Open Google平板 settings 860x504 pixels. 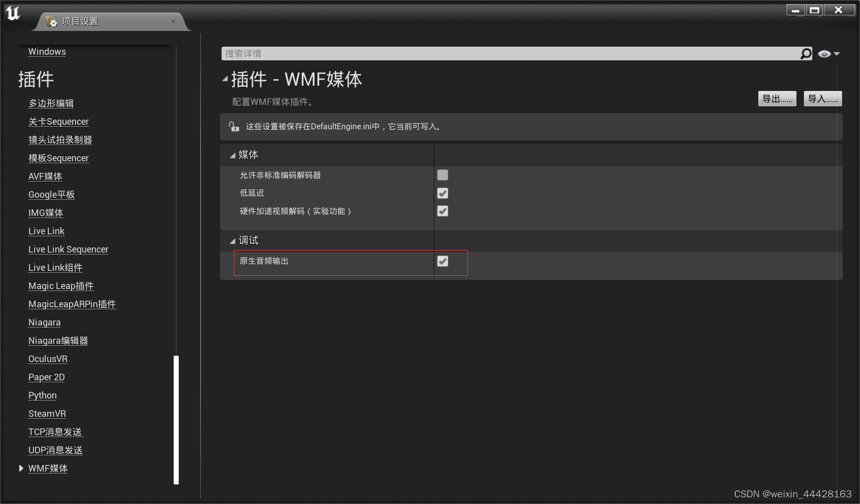pyautogui.click(x=52, y=195)
